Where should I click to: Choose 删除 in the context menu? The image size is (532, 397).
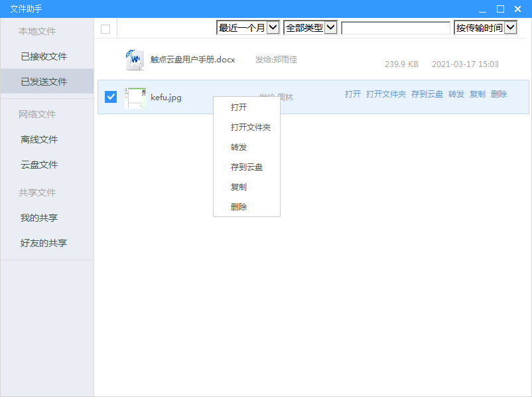239,207
